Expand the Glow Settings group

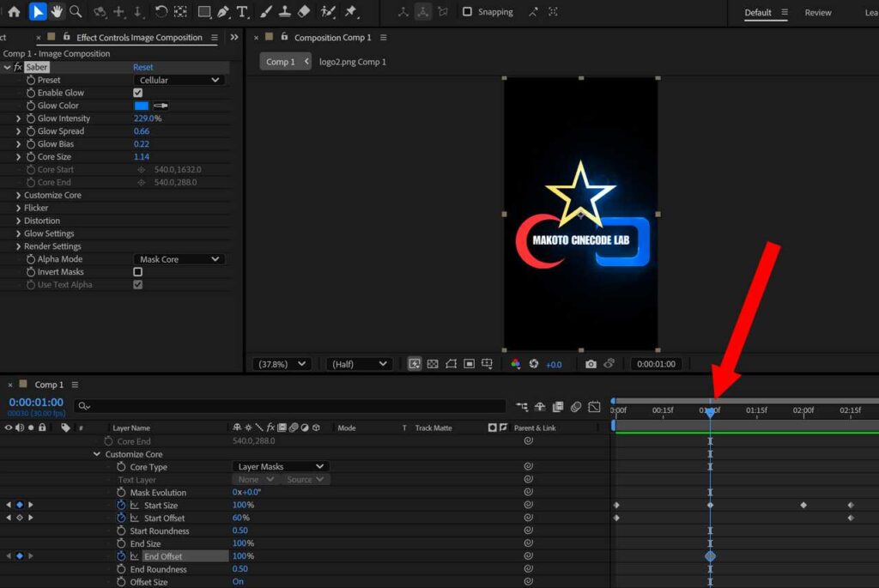click(x=19, y=233)
